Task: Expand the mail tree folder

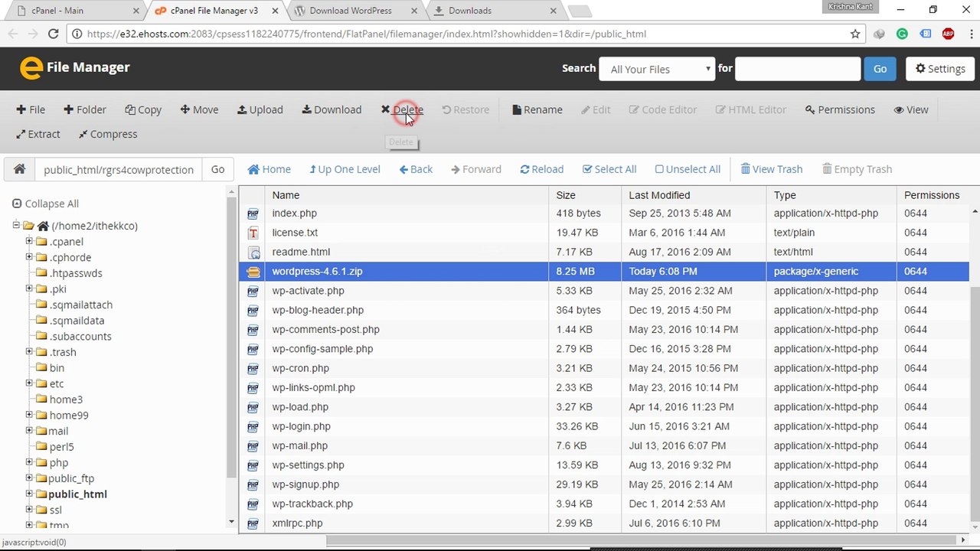Action: 29,431
